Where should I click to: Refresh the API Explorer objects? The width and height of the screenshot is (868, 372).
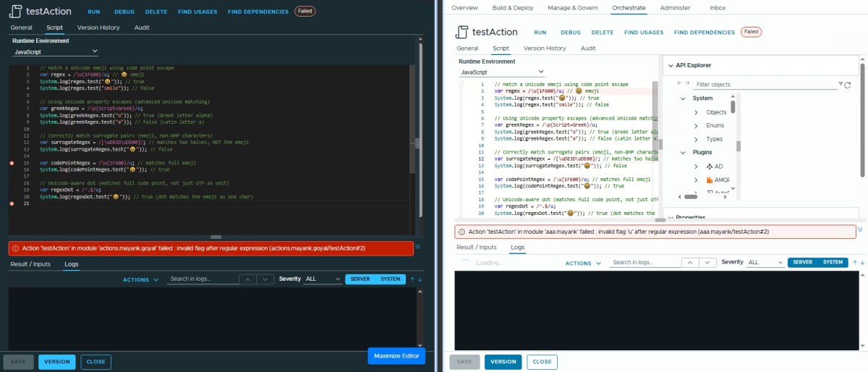coord(848,85)
